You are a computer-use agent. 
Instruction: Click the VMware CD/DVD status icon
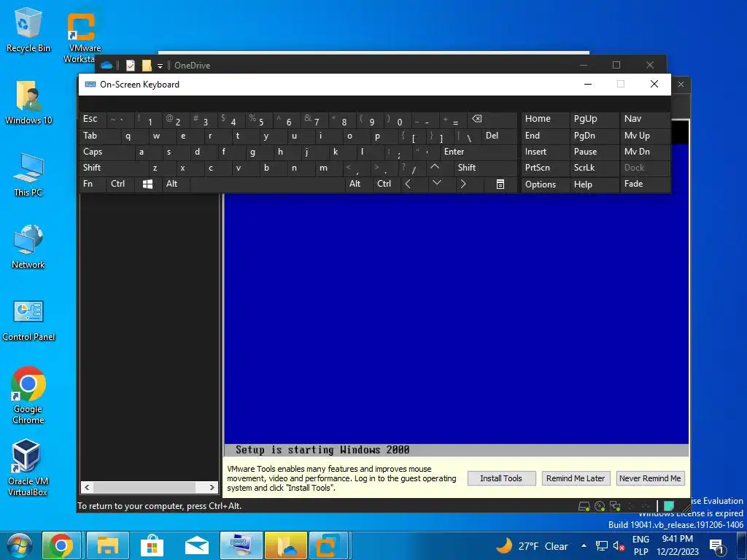click(x=600, y=506)
